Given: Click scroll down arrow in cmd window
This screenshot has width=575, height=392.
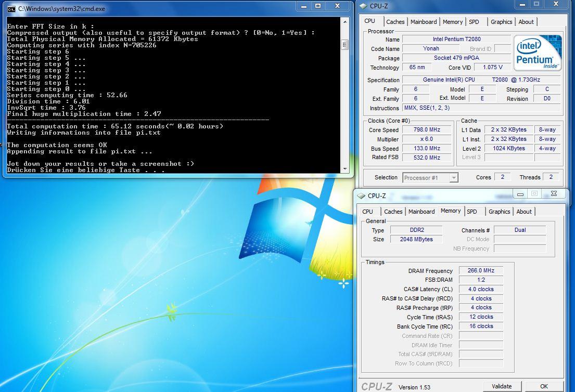Looking at the screenshot, I should coord(344,169).
